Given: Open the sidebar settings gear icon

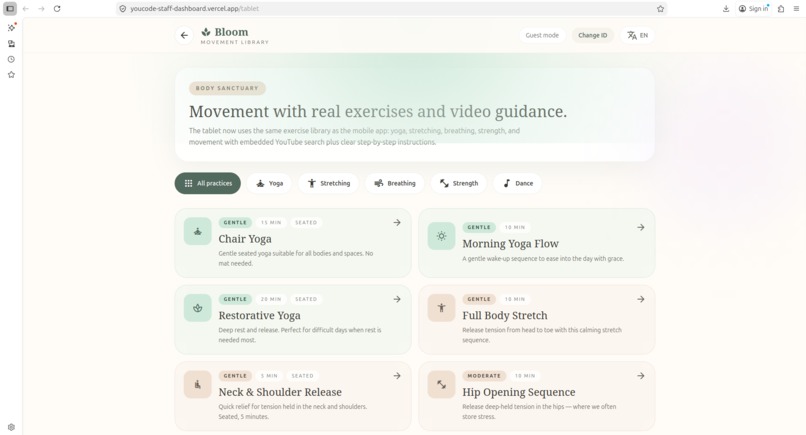Looking at the screenshot, I should click(11, 427).
